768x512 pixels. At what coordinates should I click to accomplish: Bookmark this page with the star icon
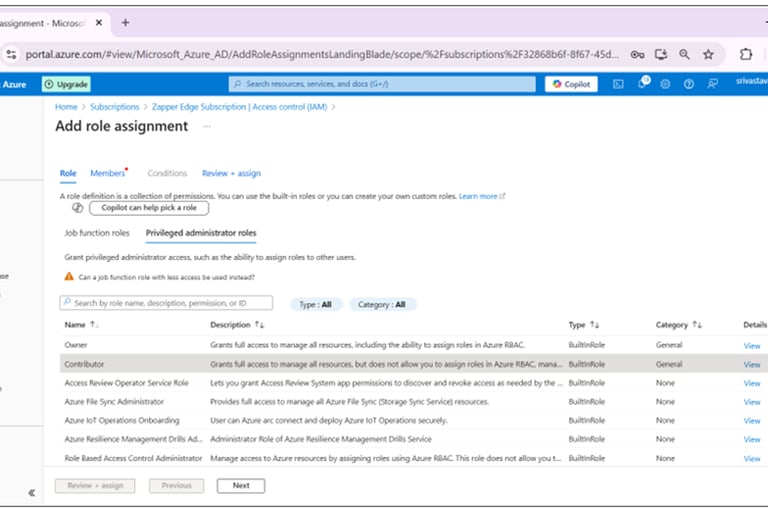click(708, 54)
